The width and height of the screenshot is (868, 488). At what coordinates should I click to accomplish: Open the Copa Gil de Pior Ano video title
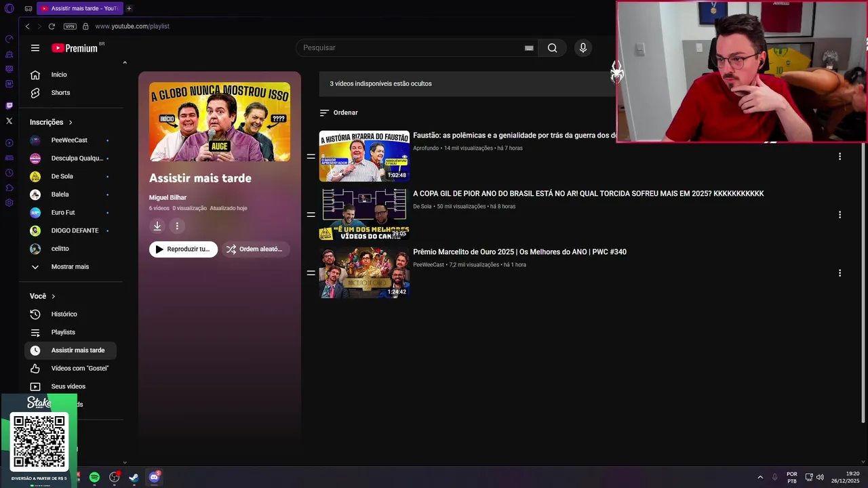(x=588, y=194)
